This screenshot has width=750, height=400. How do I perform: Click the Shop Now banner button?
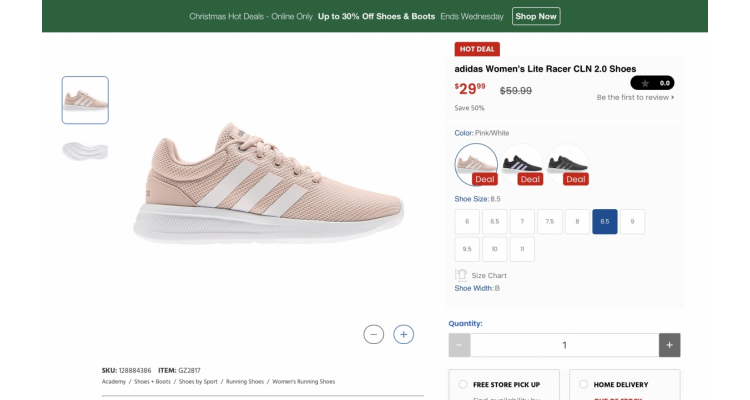tap(536, 16)
